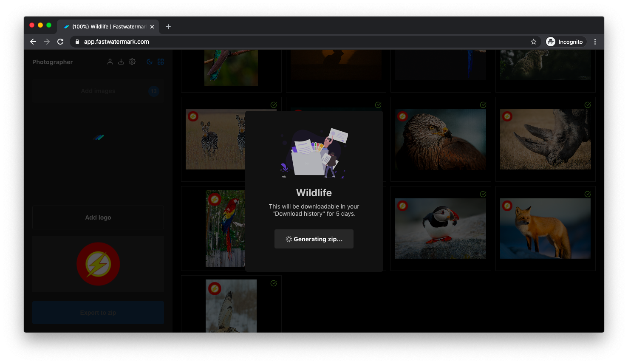Switch to grid view layout icon

coord(161,62)
